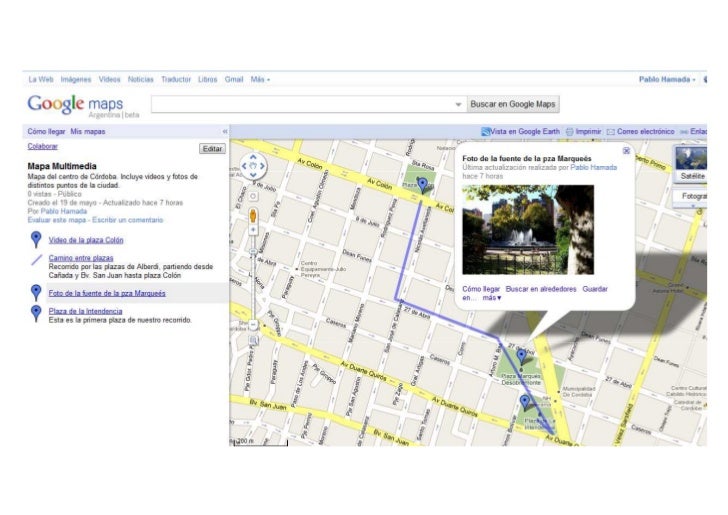Click the line icon beside Camino entre plazas

(x=37, y=260)
